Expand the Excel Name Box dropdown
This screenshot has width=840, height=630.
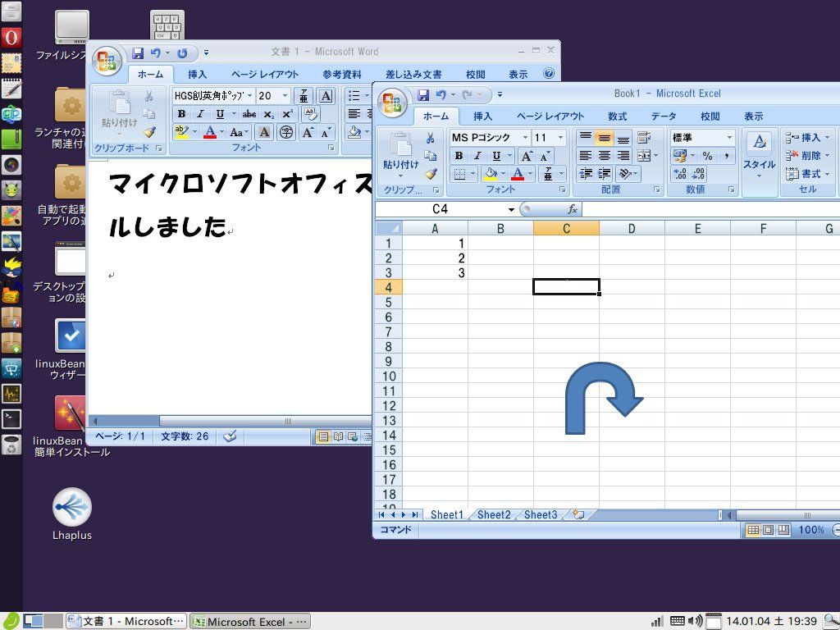[x=511, y=209]
